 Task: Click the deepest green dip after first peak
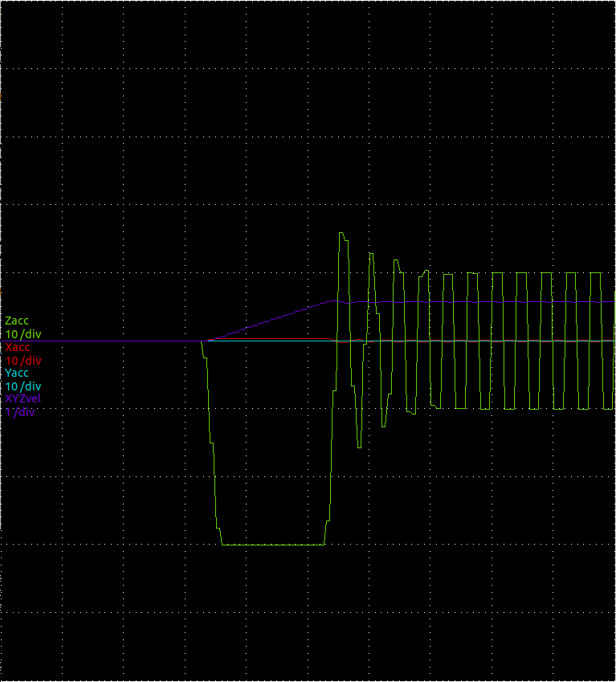tap(359, 446)
